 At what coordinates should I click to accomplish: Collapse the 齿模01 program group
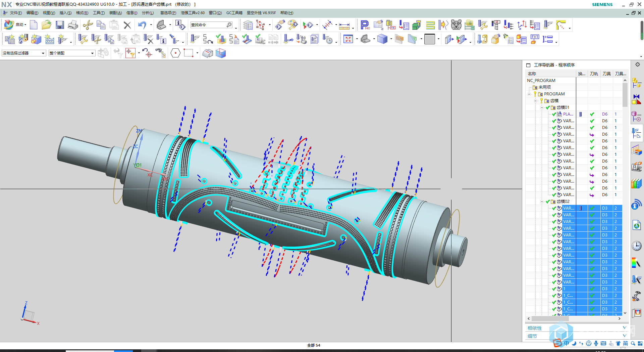(x=542, y=107)
